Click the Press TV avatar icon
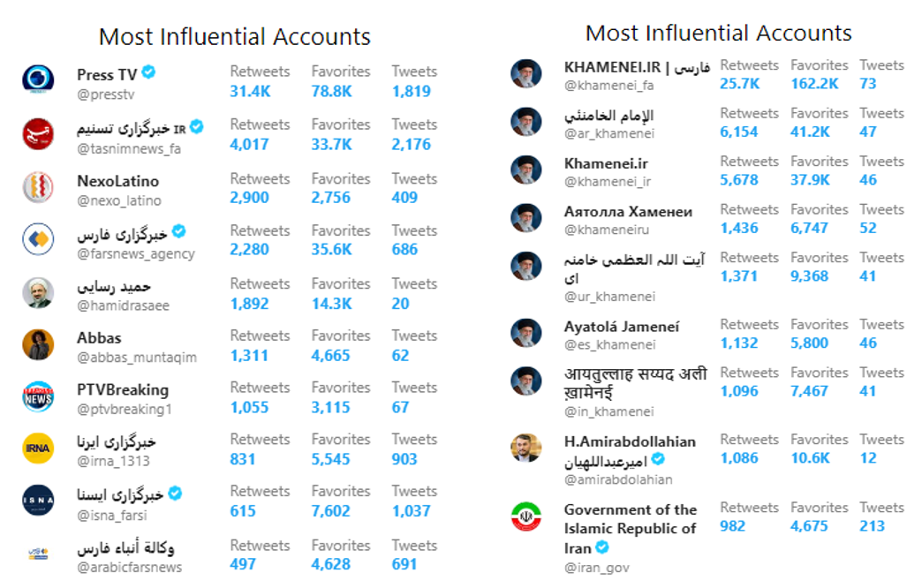This screenshot has height=588, width=922. tap(38, 79)
